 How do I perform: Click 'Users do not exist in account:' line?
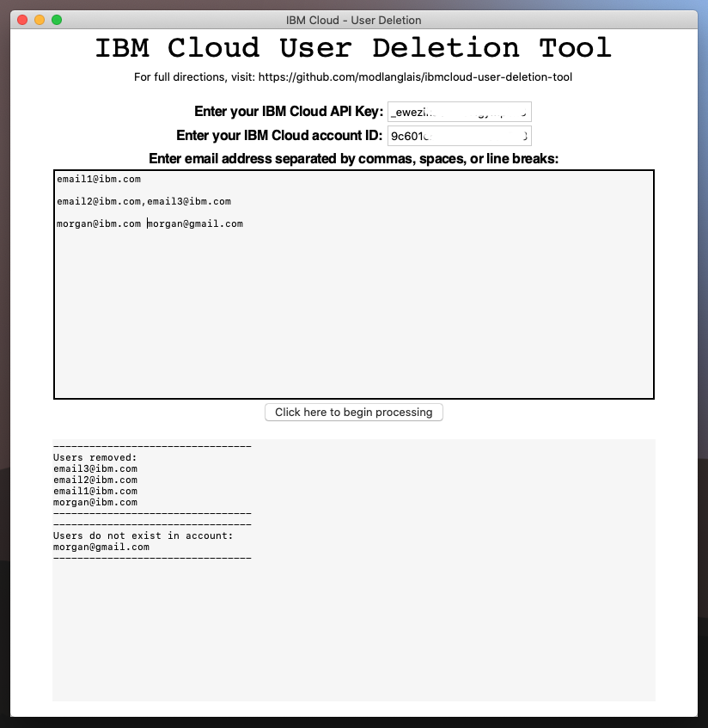click(x=143, y=535)
